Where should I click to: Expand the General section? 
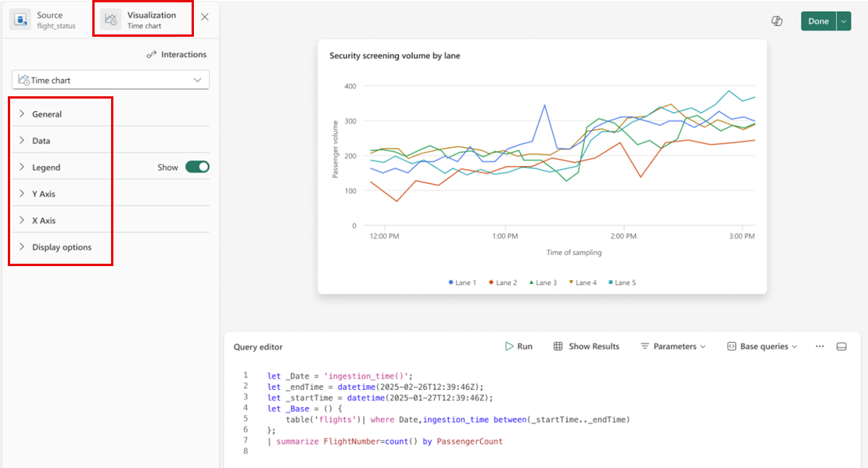[111, 114]
